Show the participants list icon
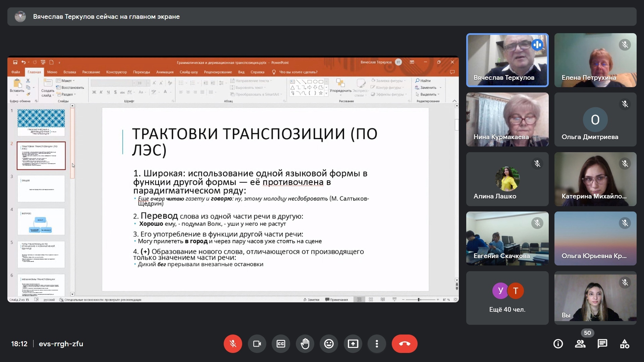Viewport: 644px width, 362px height. (580, 344)
